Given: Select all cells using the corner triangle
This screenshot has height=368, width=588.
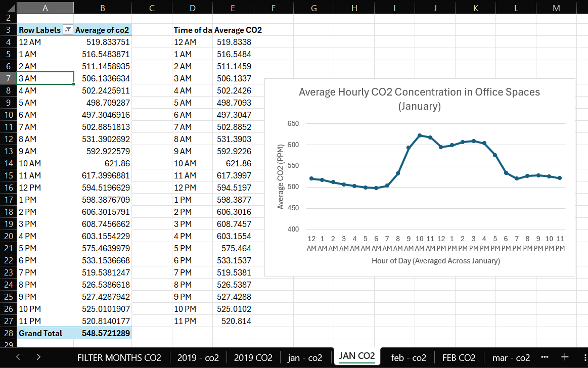Looking at the screenshot, I should 11,8.
